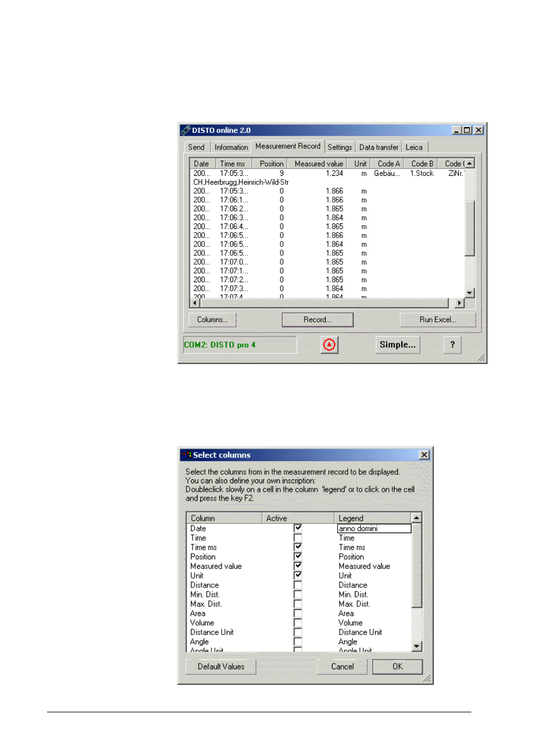The image size is (534, 756).
Task: Enable the Max. Dist. column checkbox
Action: pos(298,604)
